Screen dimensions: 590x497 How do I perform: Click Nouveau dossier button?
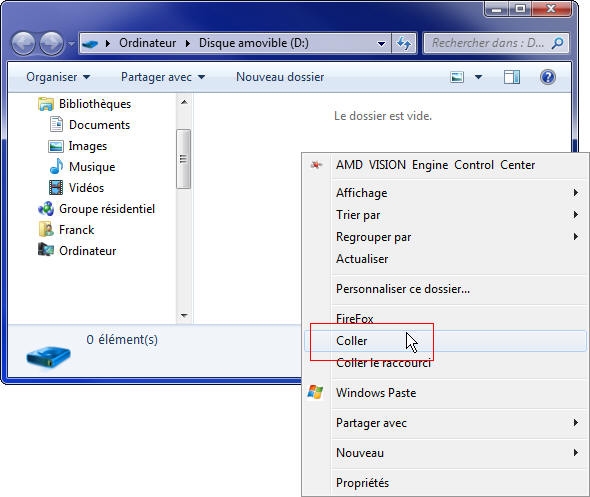(280, 77)
